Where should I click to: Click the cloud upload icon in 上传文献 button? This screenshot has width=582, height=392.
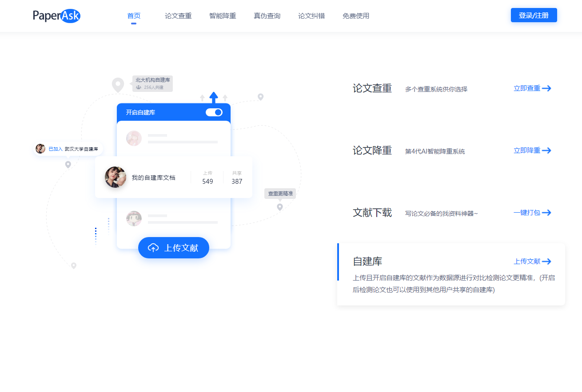[x=153, y=248]
